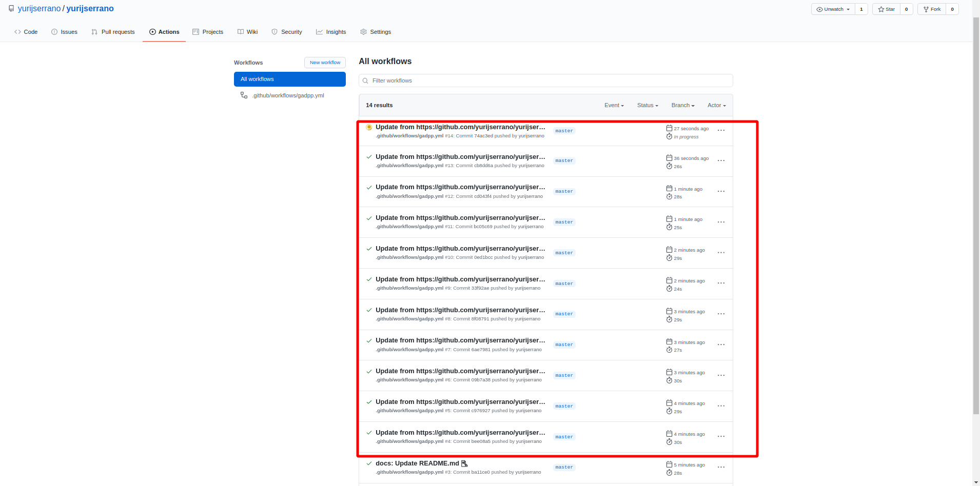
Task: Open the options menu for run #10
Action: (x=721, y=253)
